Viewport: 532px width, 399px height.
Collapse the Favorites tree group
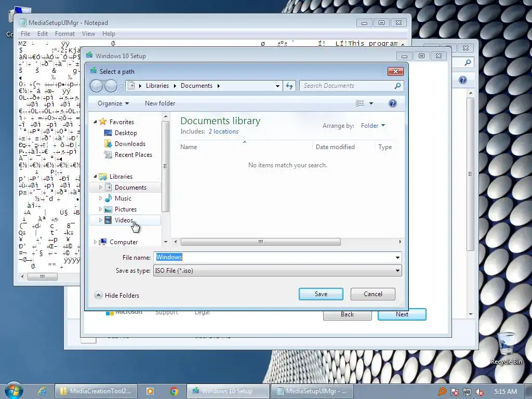96,122
